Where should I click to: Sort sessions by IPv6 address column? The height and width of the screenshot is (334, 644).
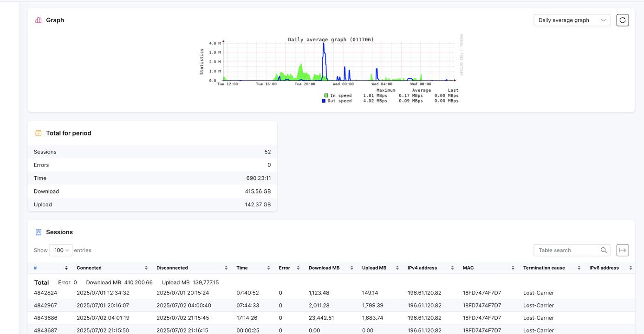611,268
